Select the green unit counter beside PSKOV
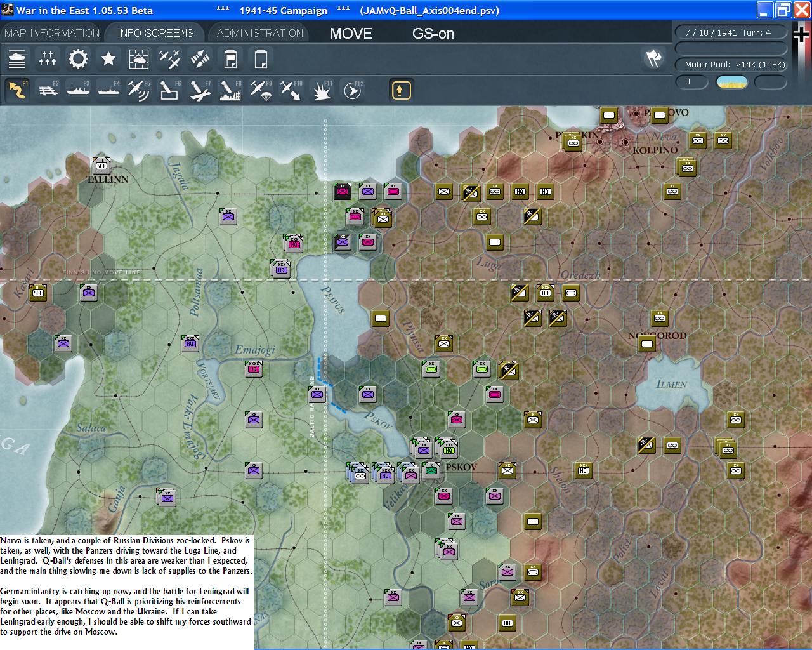 tap(431, 470)
